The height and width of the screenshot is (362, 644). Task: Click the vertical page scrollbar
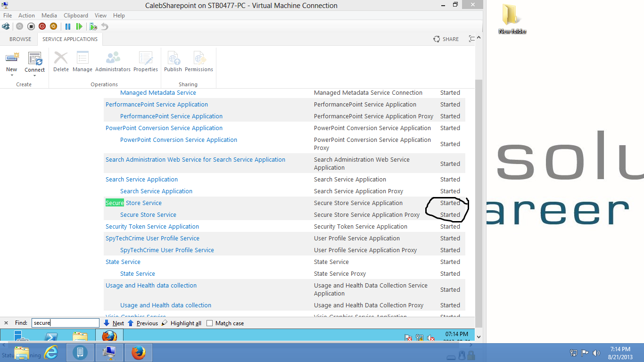click(479, 203)
